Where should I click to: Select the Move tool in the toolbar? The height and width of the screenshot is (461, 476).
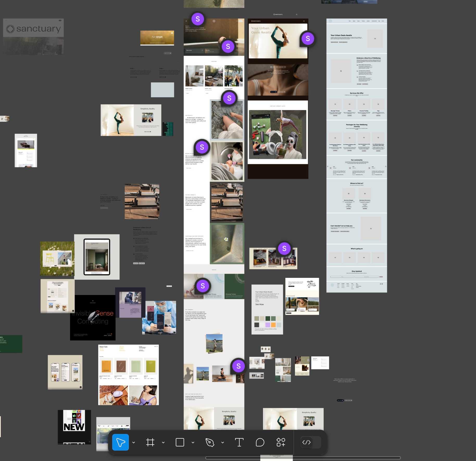120,442
